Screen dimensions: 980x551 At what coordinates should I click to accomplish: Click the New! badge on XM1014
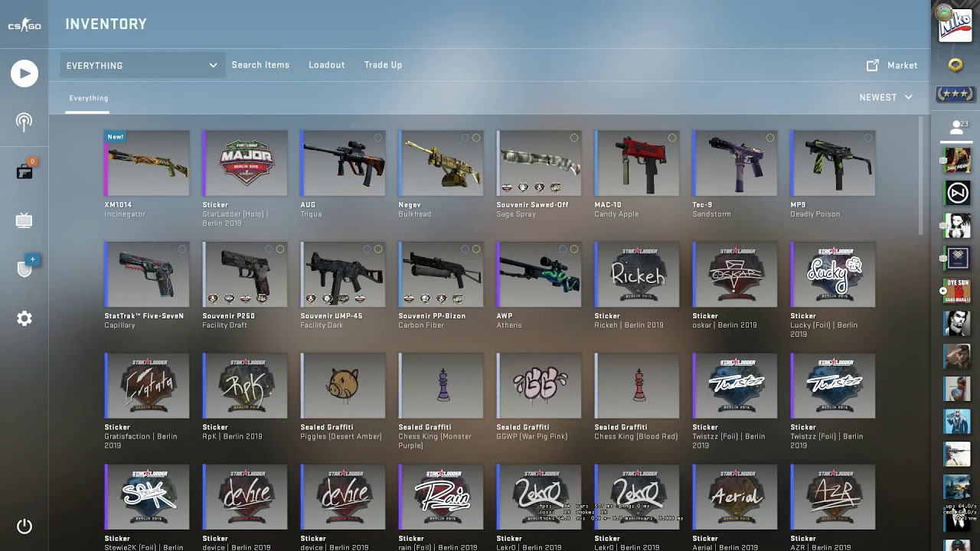tap(115, 137)
